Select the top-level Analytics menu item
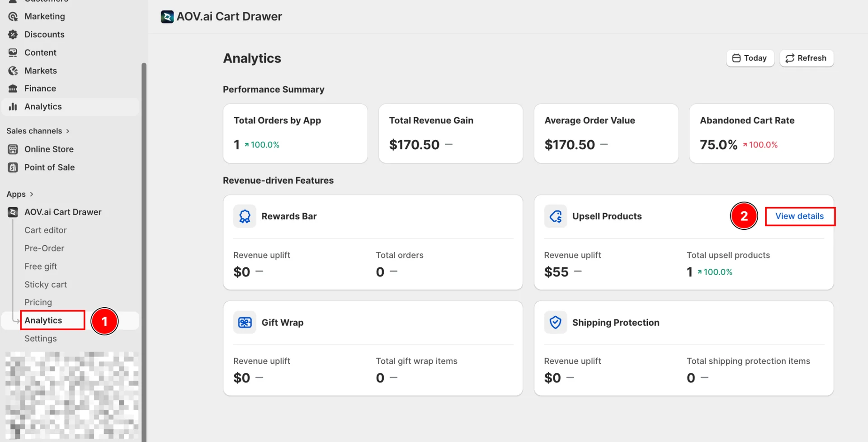The height and width of the screenshot is (442, 868). (x=70, y=107)
